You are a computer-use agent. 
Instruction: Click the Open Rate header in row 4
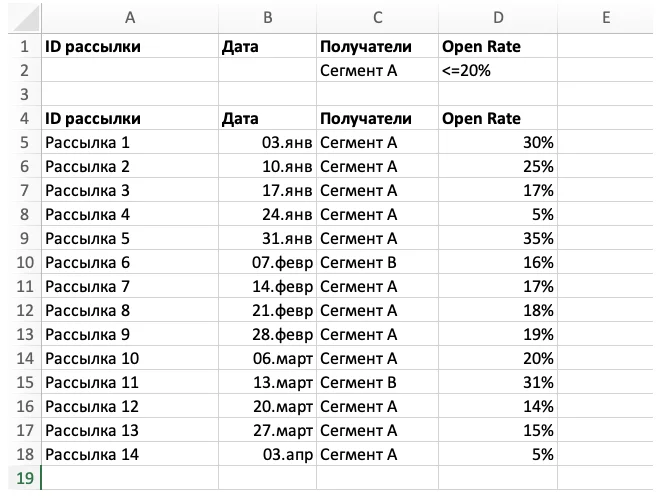(497, 119)
